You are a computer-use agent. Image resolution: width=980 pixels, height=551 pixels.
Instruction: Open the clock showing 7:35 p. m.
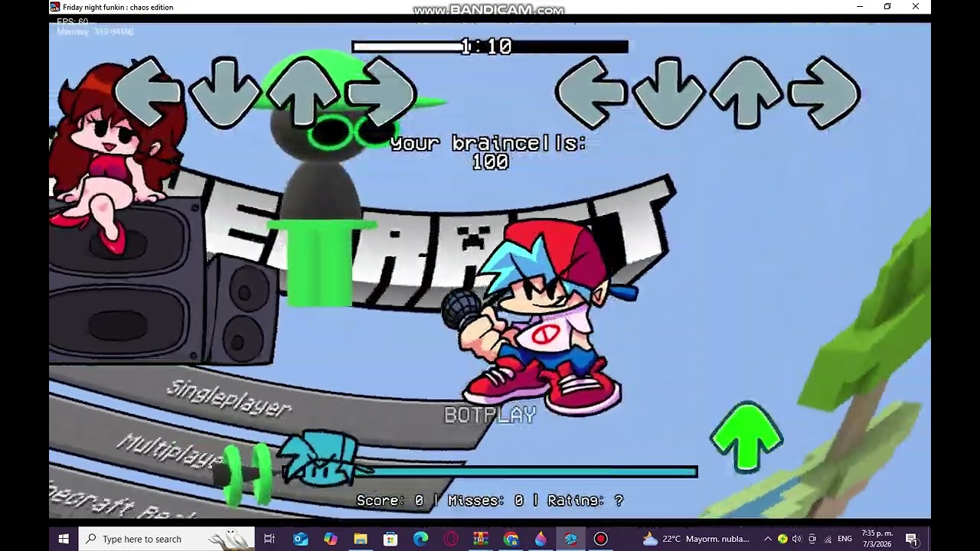click(x=877, y=539)
